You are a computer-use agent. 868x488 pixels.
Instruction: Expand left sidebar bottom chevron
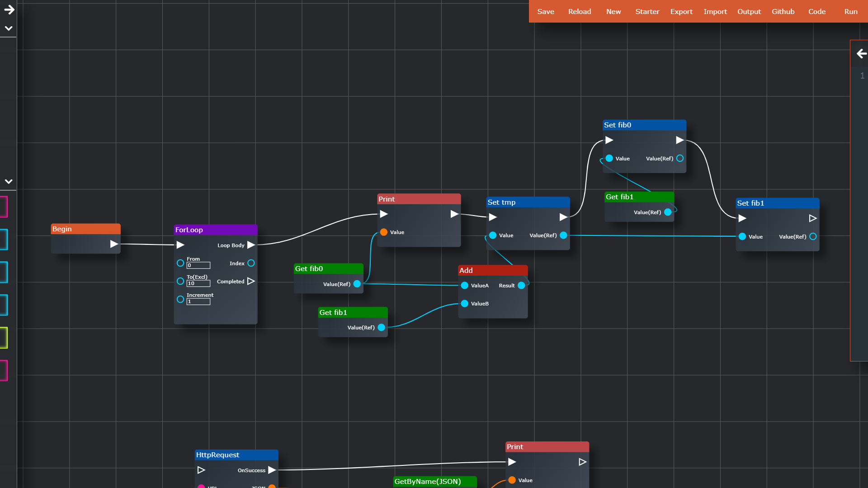(8, 181)
